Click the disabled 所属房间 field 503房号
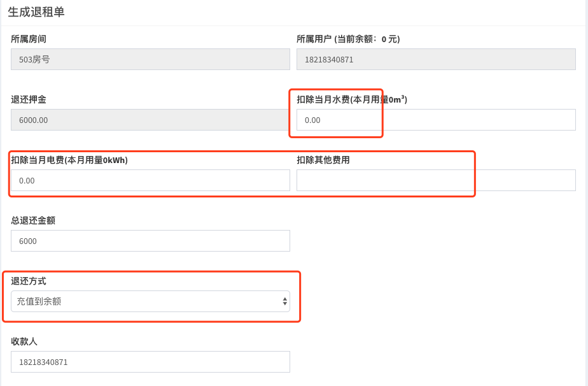The image size is (588, 386). tap(150, 59)
